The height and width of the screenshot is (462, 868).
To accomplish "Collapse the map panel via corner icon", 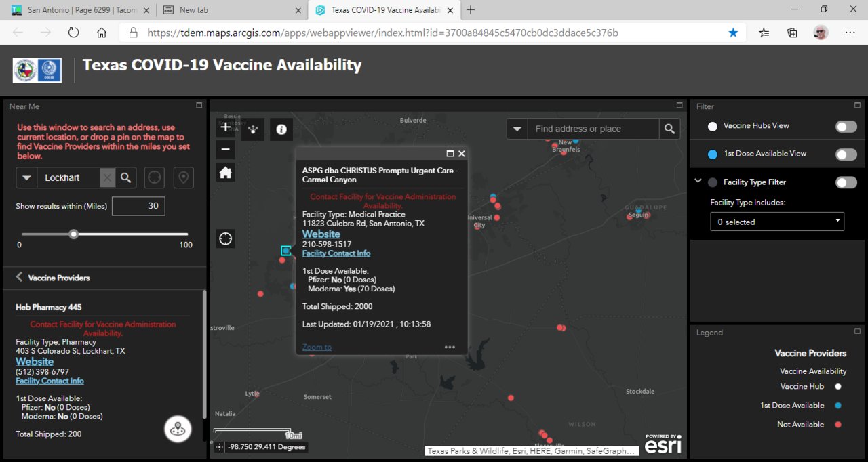I will click(x=679, y=105).
